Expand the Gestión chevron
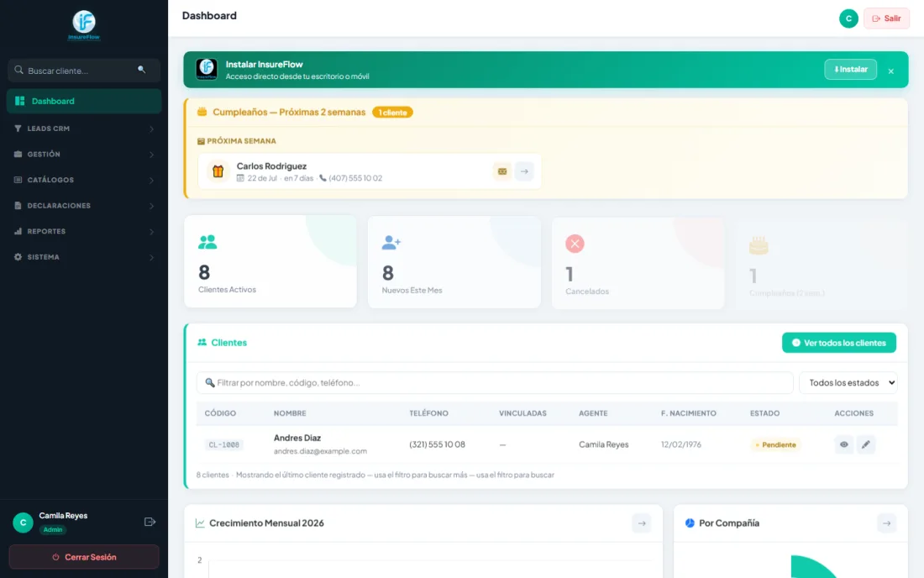 tap(151, 155)
